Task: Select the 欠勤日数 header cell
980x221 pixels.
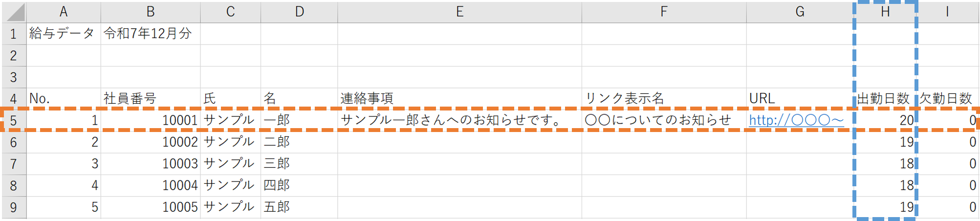Action: click(x=946, y=99)
